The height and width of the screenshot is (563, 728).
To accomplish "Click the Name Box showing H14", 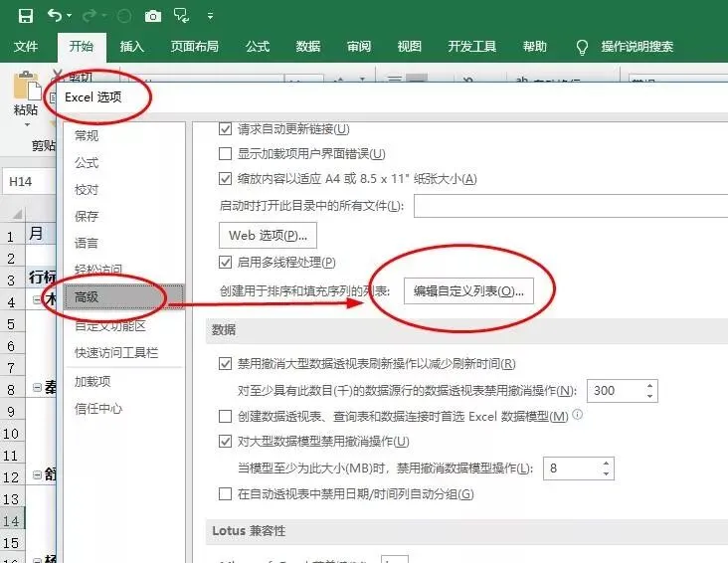I will (29, 181).
